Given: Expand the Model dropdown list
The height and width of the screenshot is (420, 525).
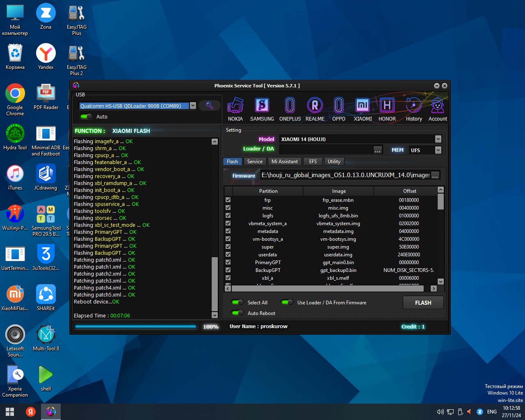Looking at the screenshot, I should [x=438, y=139].
